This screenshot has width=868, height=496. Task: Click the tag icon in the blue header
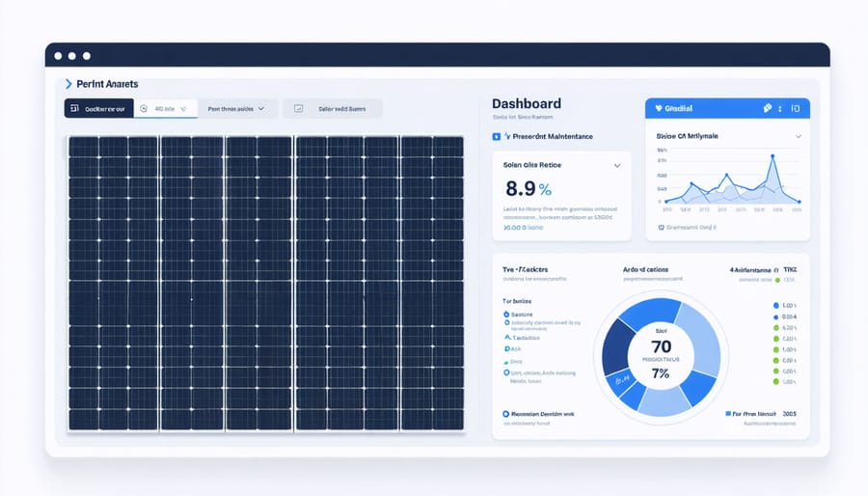767,108
